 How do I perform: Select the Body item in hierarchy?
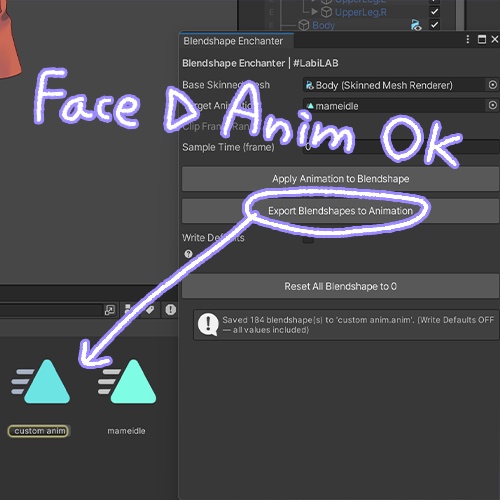tap(323, 25)
